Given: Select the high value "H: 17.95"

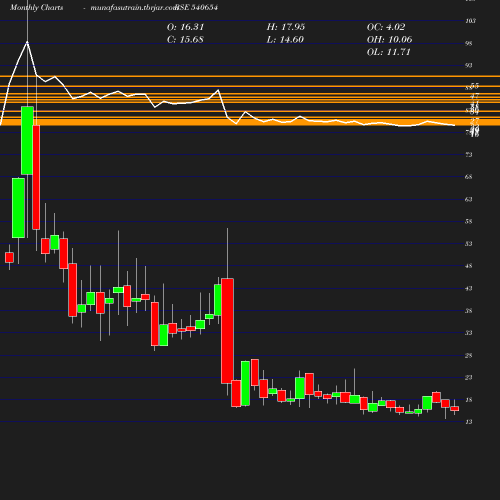Looking at the screenshot, I should [286, 27].
